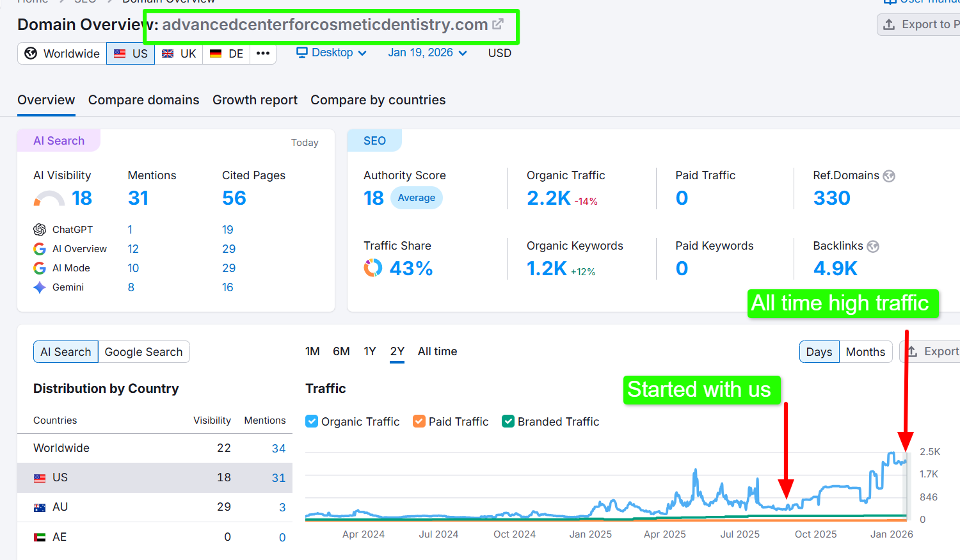Click the AU flag in Distribution by Country
The height and width of the screenshot is (560, 960).
[40, 507]
